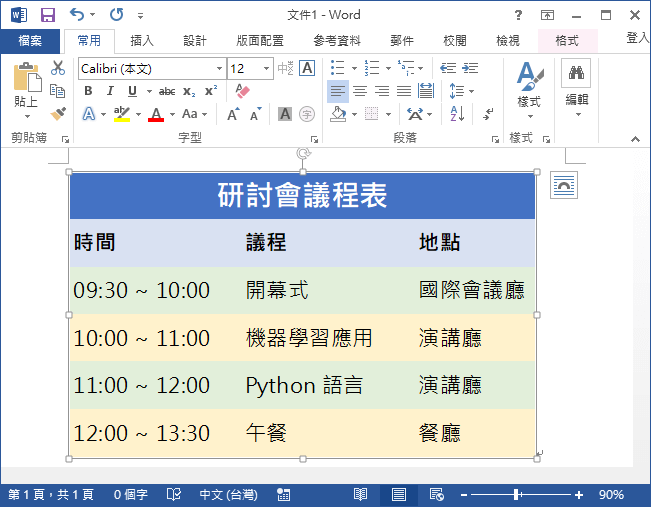Clear all formatting with eraser icon
Viewport: 651px width, 507px height.
[242, 91]
